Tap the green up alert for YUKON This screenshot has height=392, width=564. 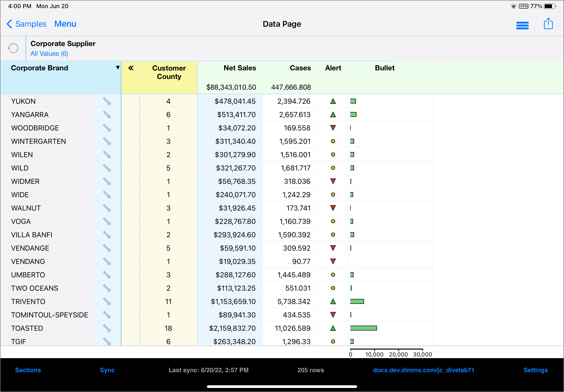point(333,101)
